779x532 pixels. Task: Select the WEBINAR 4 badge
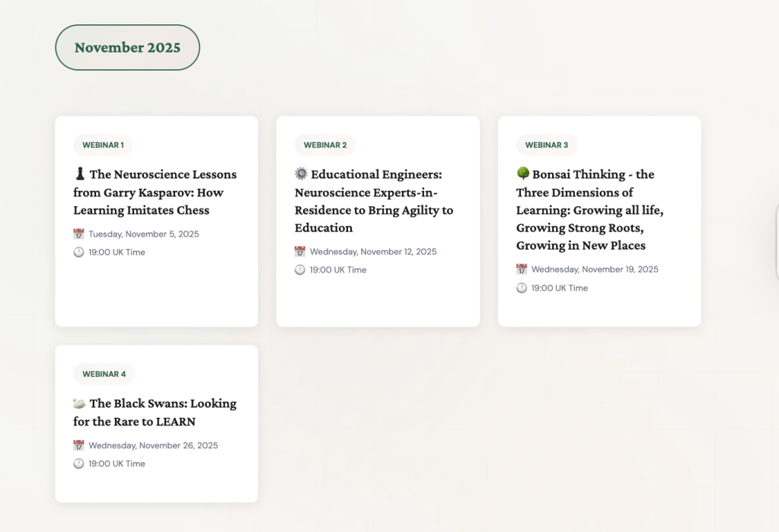(x=104, y=374)
